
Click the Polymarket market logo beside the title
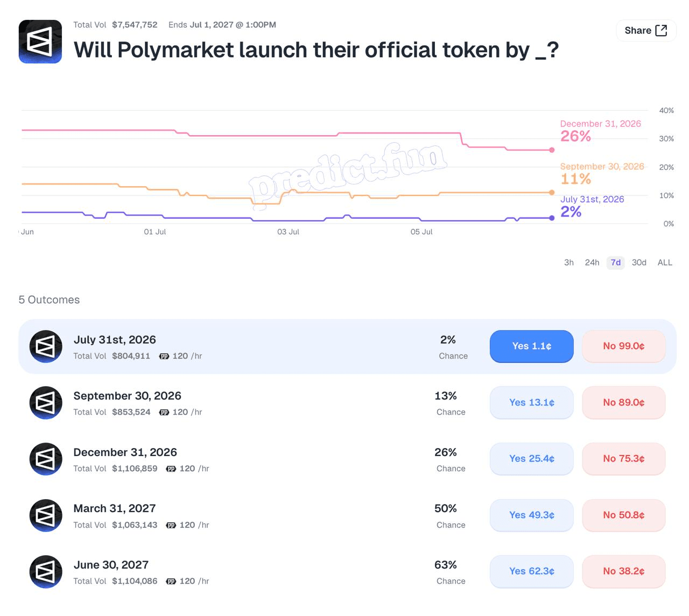tap(40, 41)
